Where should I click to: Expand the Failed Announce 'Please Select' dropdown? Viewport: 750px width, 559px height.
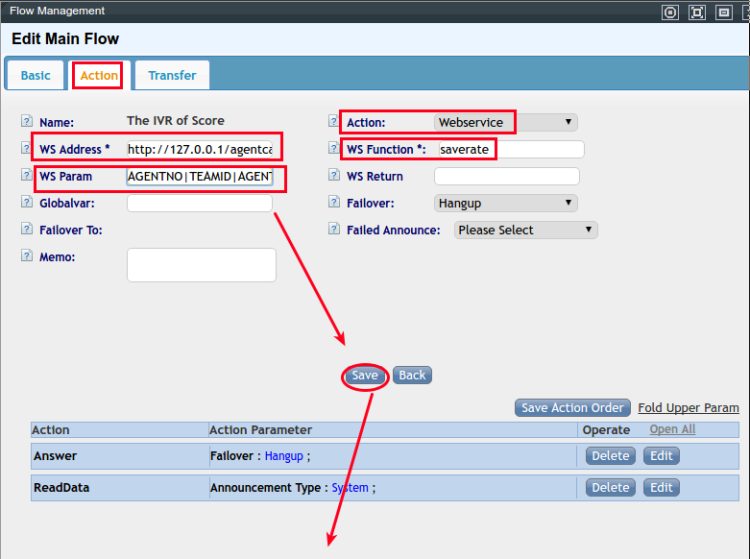[x=525, y=230]
